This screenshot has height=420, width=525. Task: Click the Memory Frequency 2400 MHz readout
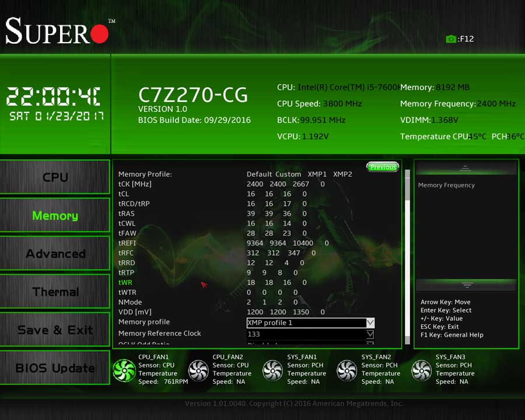(x=458, y=104)
